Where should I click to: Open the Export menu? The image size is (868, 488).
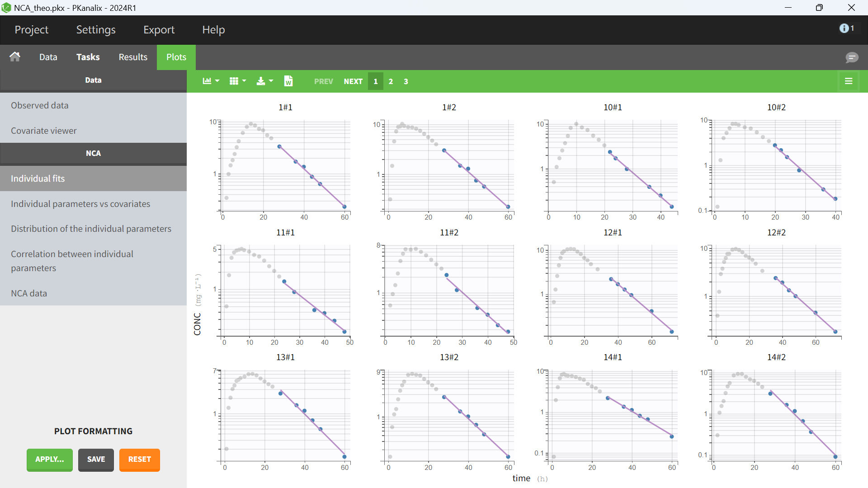point(159,30)
